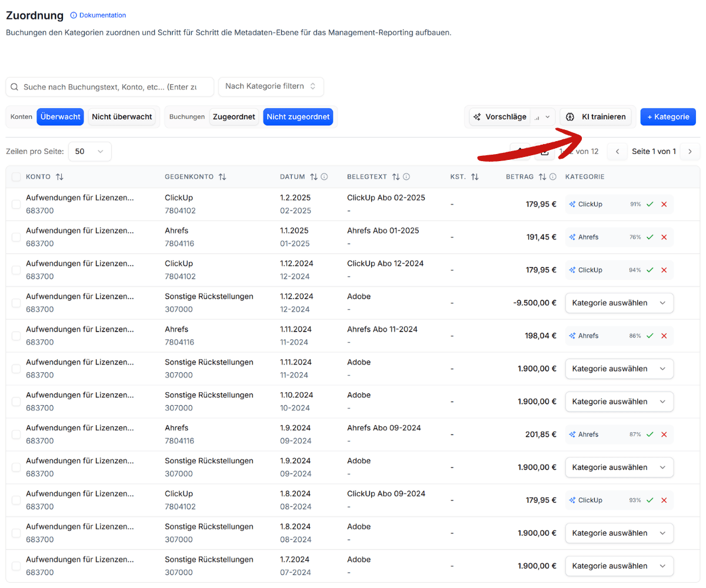Image resolution: width=706 pixels, height=588 pixels.
Task: Show Nicht überwacht accounts
Action: point(122,117)
